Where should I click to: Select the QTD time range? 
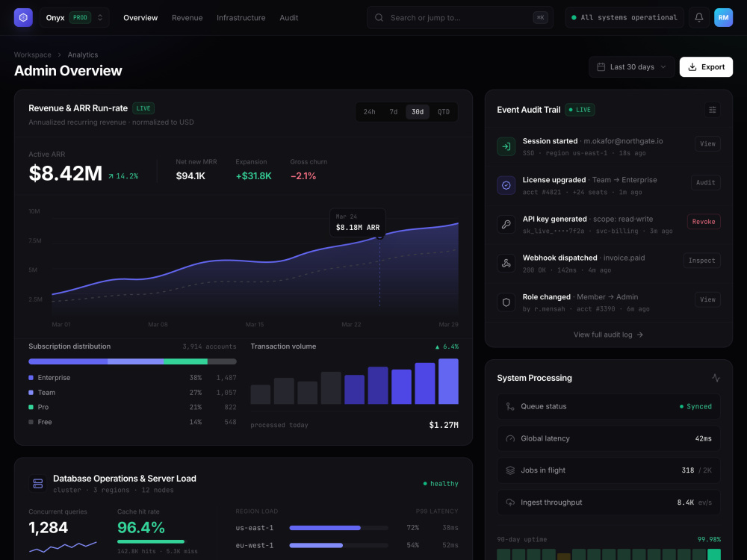(x=444, y=112)
